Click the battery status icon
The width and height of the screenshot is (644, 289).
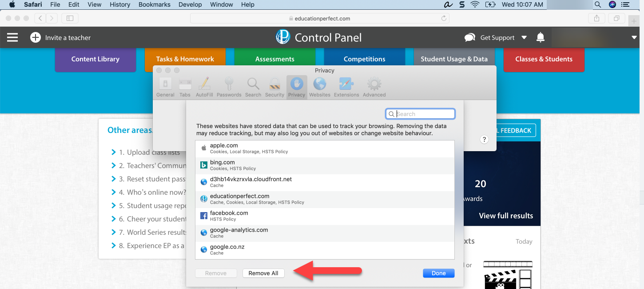tap(490, 4)
